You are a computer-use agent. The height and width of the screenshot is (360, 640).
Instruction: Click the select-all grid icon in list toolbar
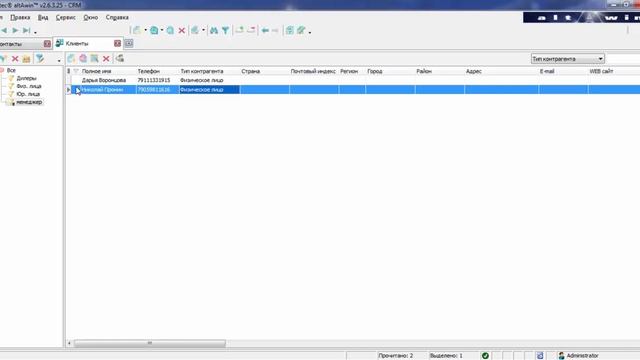pyautogui.click(x=94, y=59)
